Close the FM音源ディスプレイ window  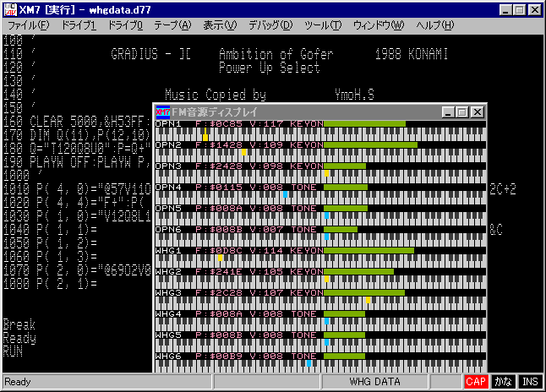478,112
